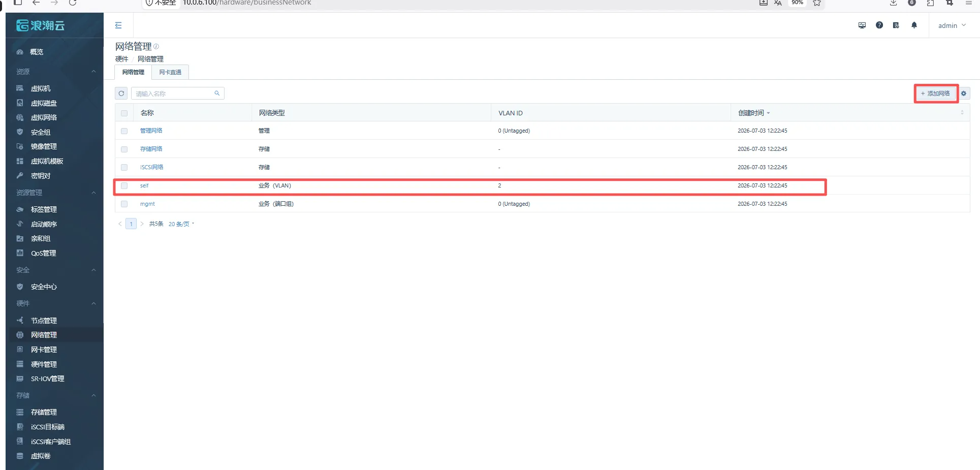Go to 节点管理 in sidebar
The height and width of the screenshot is (470, 980).
(x=44, y=321)
